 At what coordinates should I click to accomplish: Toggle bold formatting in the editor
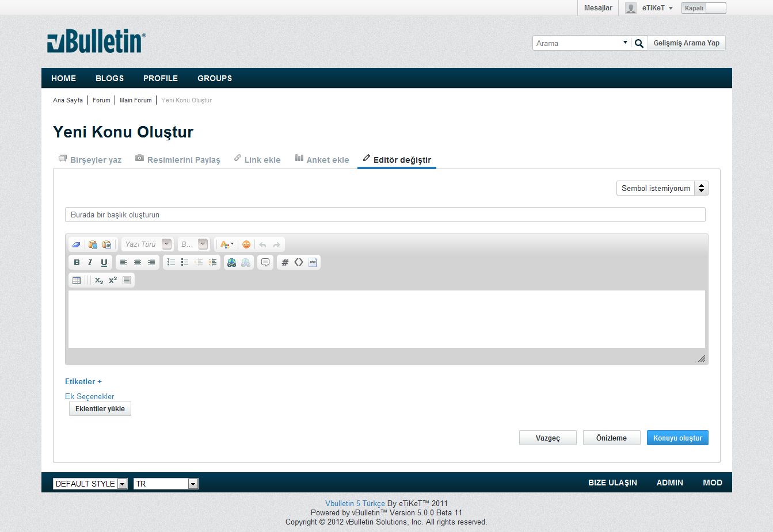77,262
